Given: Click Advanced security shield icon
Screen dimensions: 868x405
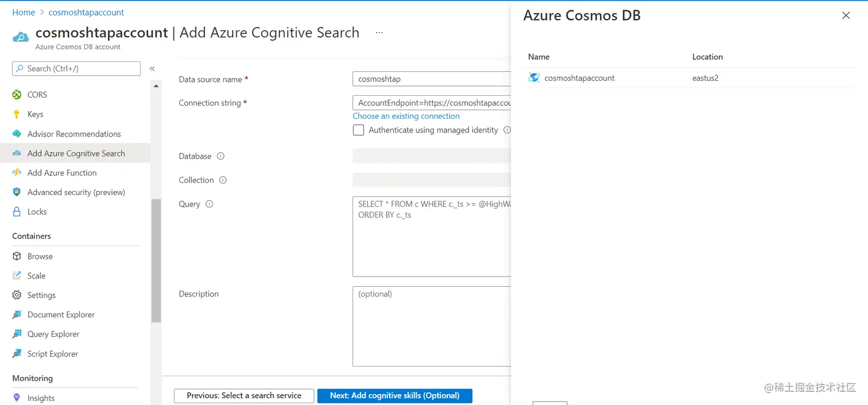Looking at the screenshot, I should coord(17,192).
